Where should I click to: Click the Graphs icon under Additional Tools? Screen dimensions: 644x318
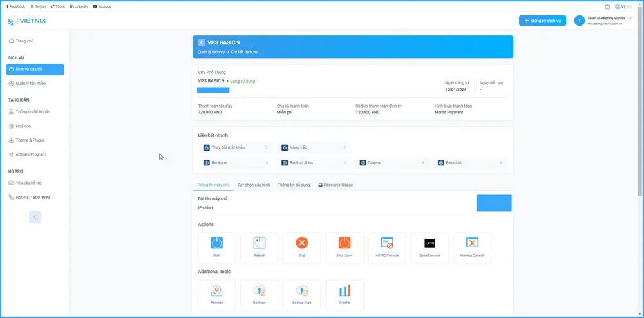345,291
